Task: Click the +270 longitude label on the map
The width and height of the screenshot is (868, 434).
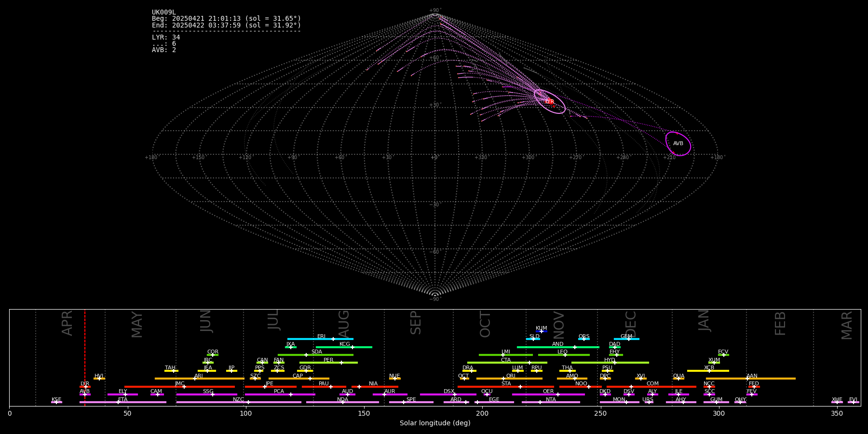Action: click(575, 158)
